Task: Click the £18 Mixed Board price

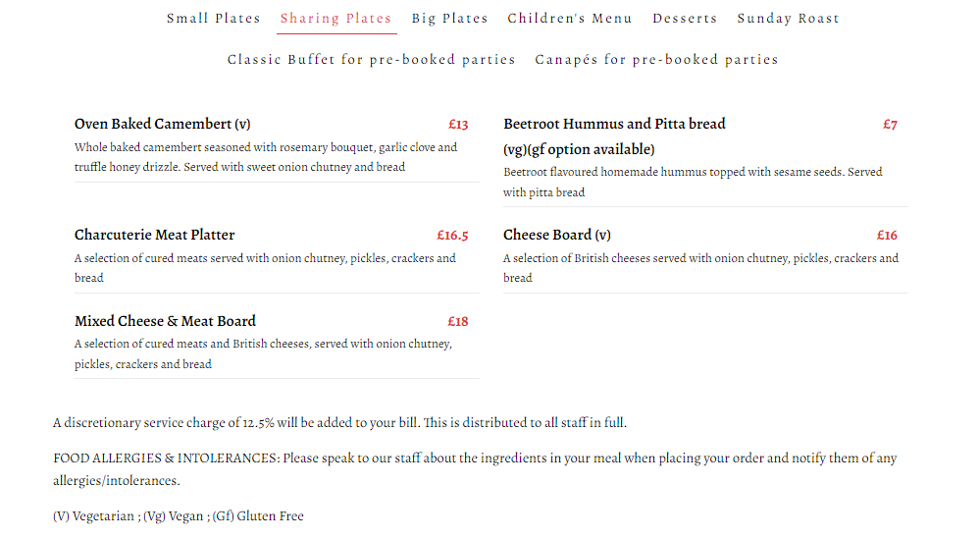Action: pos(458,322)
